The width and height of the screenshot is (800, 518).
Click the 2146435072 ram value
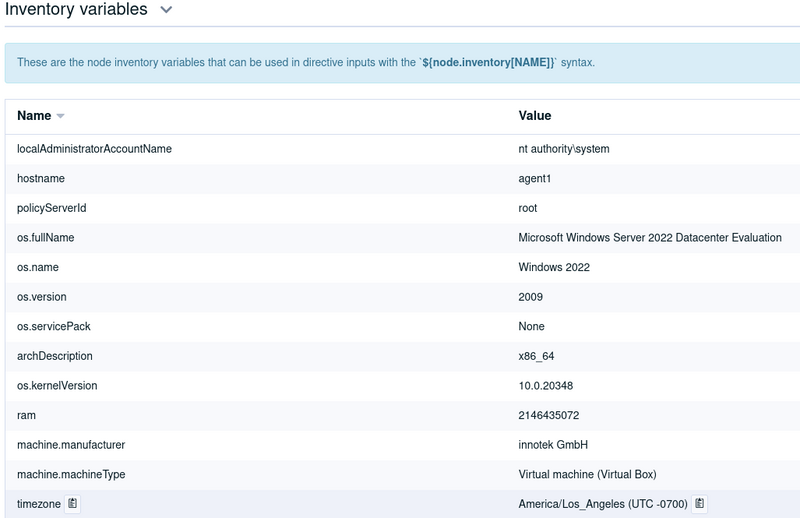[549, 415]
